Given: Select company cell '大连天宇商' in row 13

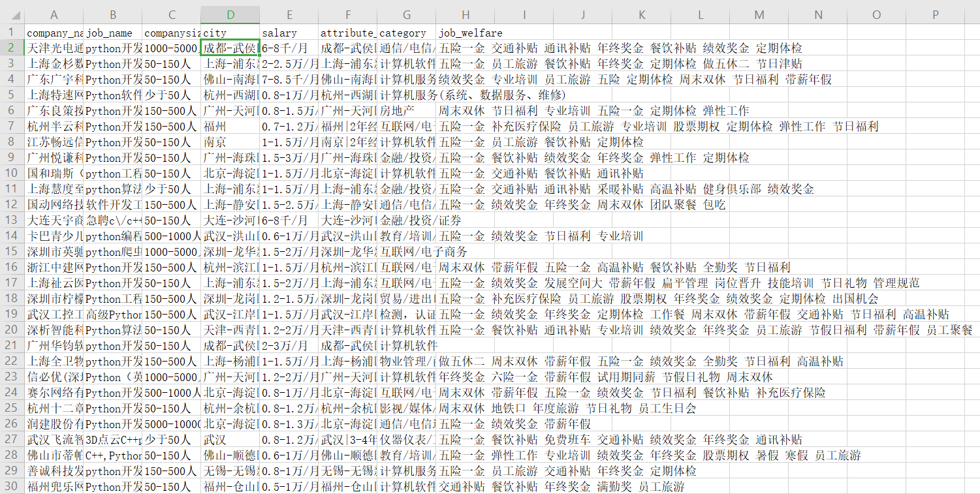Looking at the screenshot, I should click(54, 221).
